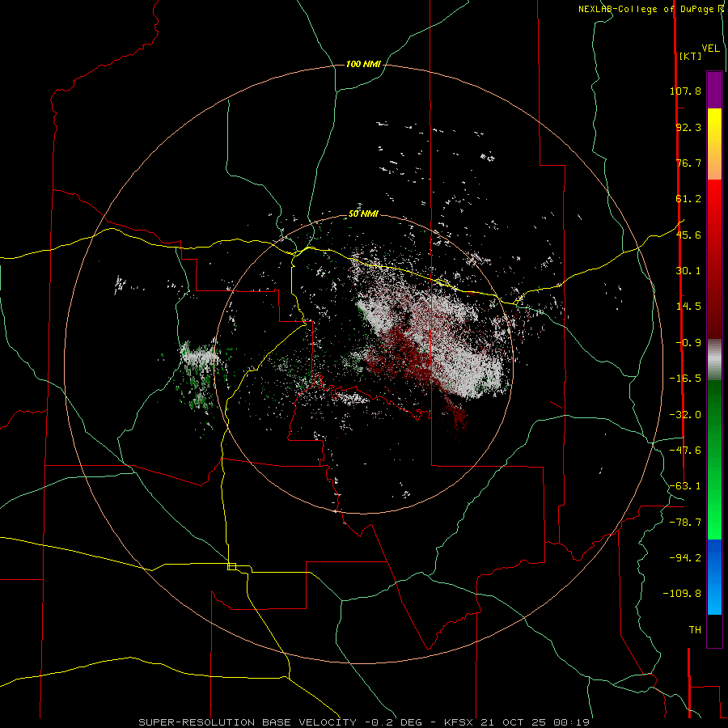
Task: Click the NEXLAB-College of DuPage header text
Action: [x=650, y=9]
